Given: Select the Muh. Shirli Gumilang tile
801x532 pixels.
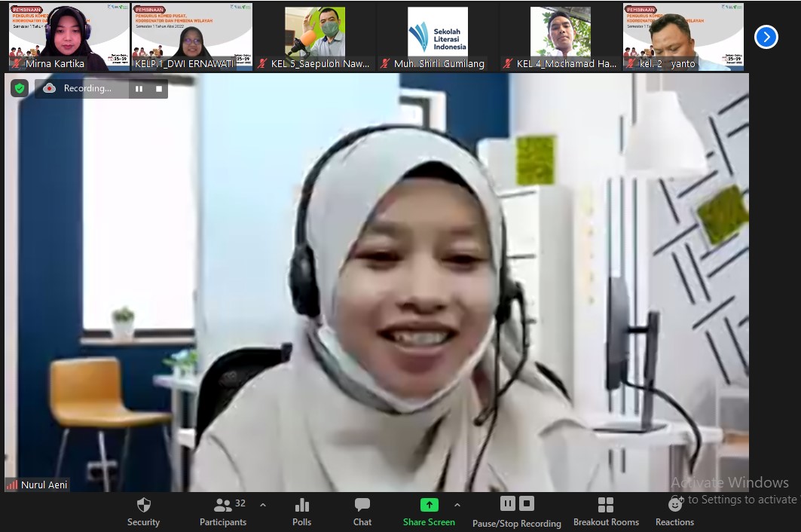Looking at the screenshot, I should 438,36.
